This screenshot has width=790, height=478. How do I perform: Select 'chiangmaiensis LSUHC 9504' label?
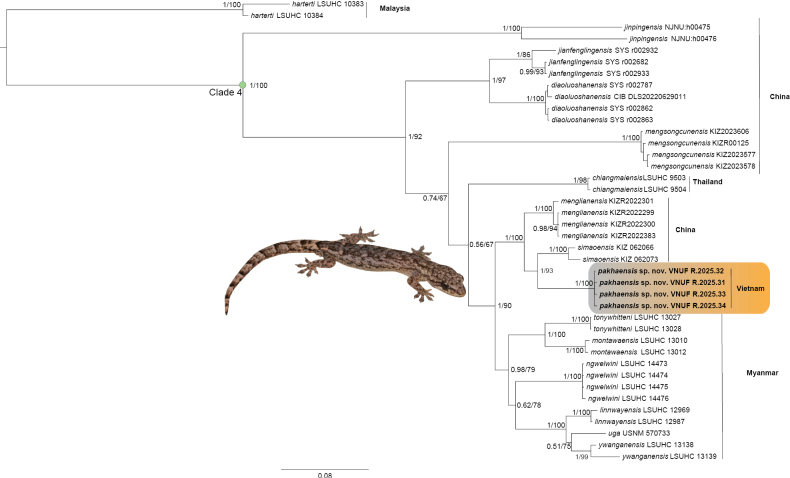(639, 189)
